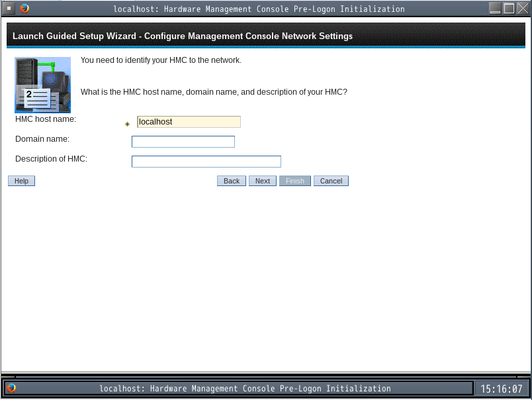Click the 'Description of HMC:' label
Image resolution: width=532 pixels, height=400 pixels.
pyautogui.click(x=51, y=158)
